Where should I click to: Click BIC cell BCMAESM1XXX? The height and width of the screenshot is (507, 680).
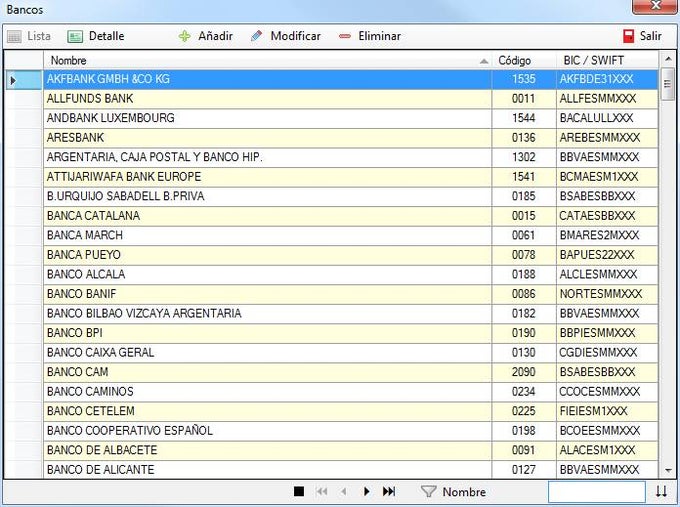tap(607, 177)
